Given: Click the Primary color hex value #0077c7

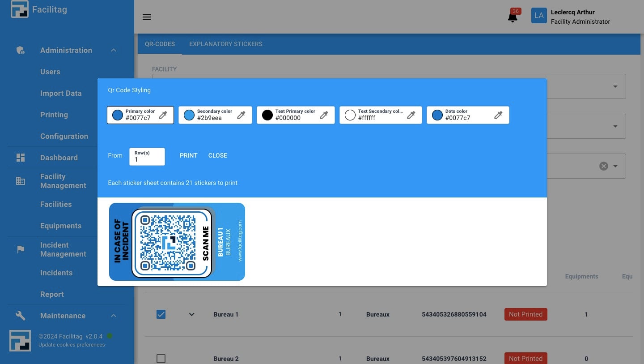Looking at the screenshot, I should [x=138, y=118].
